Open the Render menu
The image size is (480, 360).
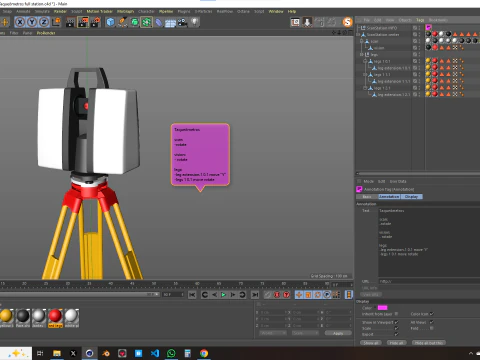[60, 11]
